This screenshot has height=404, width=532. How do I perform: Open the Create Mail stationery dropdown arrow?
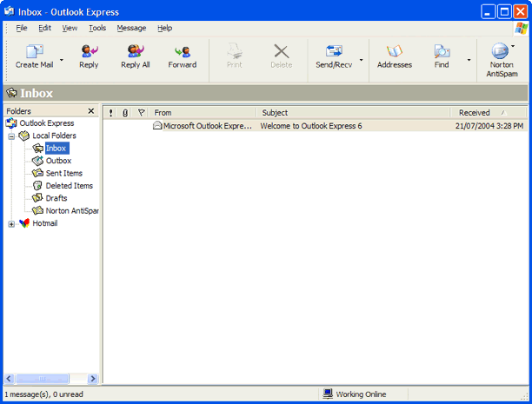click(63, 60)
